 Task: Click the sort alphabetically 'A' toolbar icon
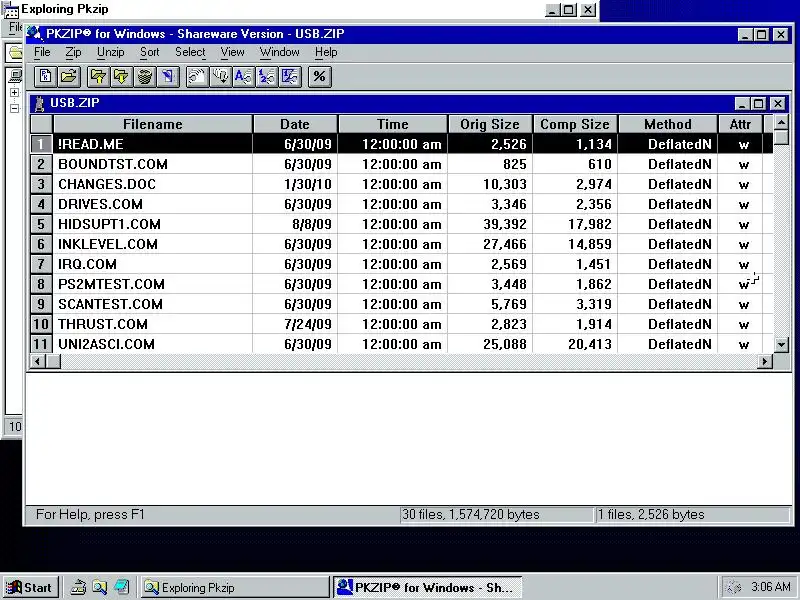pyautogui.click(x=243, y=77)
